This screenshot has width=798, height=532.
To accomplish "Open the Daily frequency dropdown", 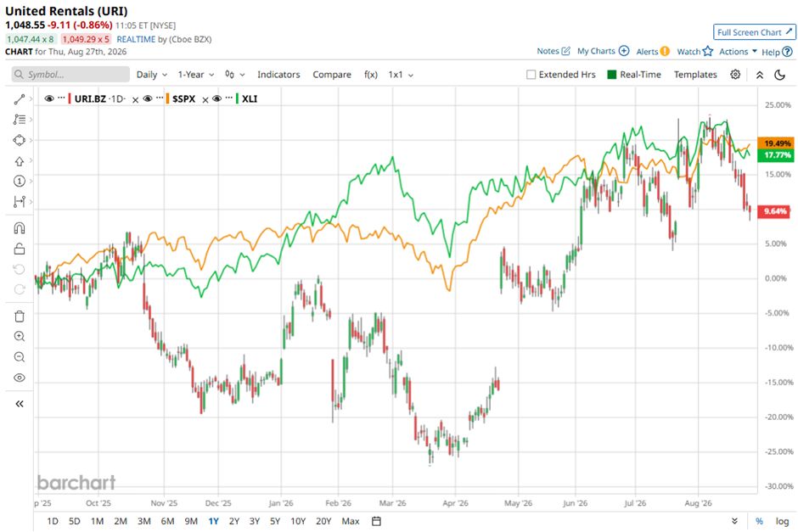I will click(152, 75).
